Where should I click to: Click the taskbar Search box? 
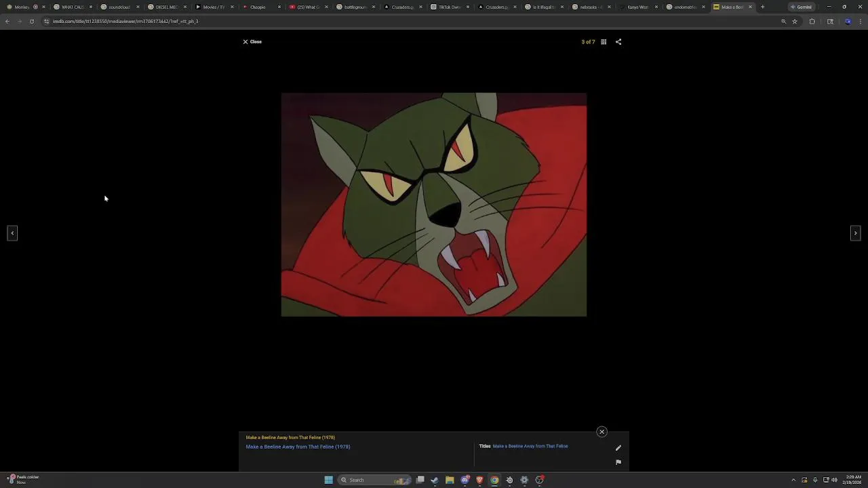(x=375, y=480)
